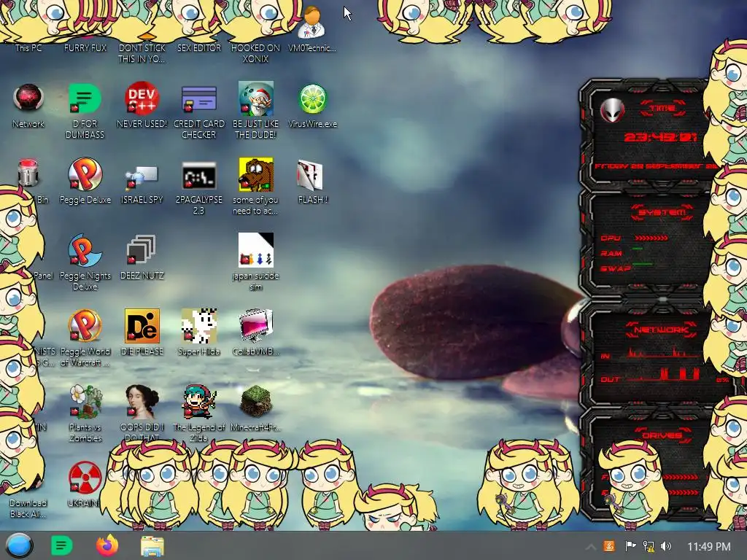747x560 pixels.
Task: Select the BE JUST LIKE THE DUDE! icon
Action: [256, 98]
